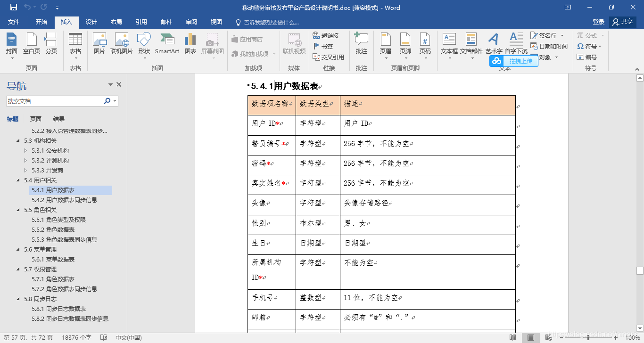
Task: Open the add-in store (应用商店)
Action: point(247,39)
